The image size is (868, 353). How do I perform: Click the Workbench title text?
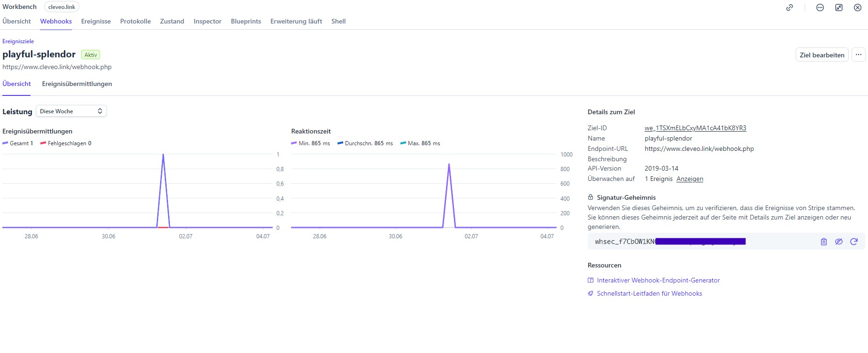tap(19, 7)
